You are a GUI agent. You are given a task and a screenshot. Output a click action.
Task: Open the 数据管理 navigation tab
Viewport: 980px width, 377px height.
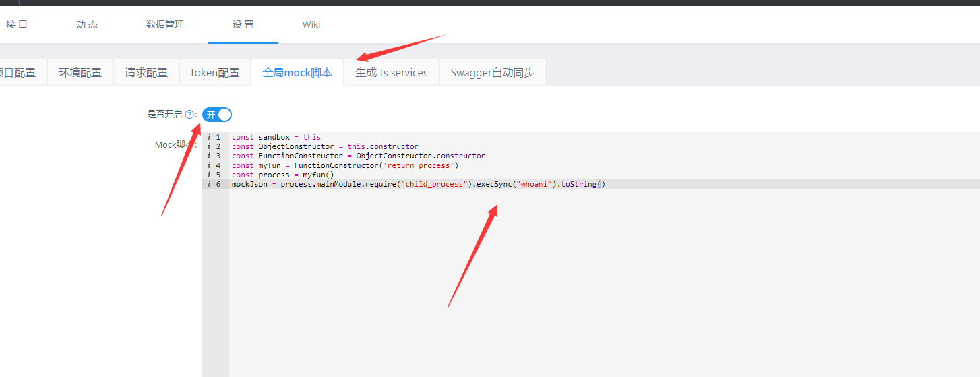(164, 24)
